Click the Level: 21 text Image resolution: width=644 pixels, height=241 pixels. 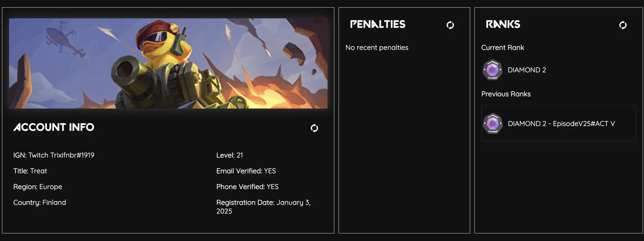point(230,155)
